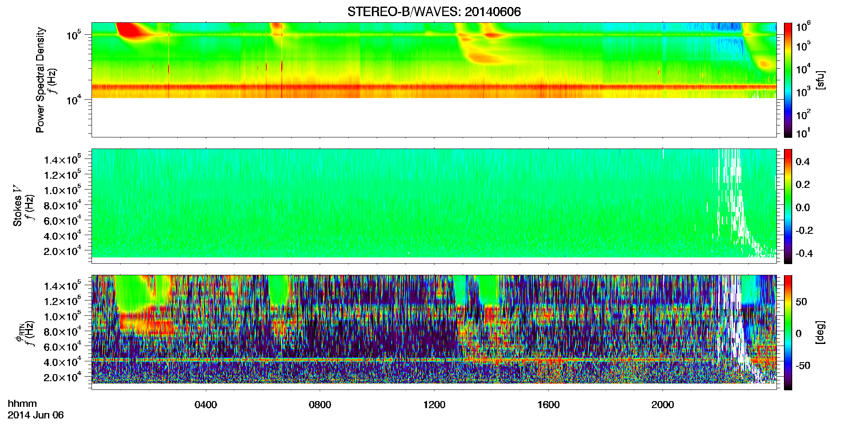868x447 pixels.
Task: Click the 1600 time tick label
Action: tap(549, 405)
